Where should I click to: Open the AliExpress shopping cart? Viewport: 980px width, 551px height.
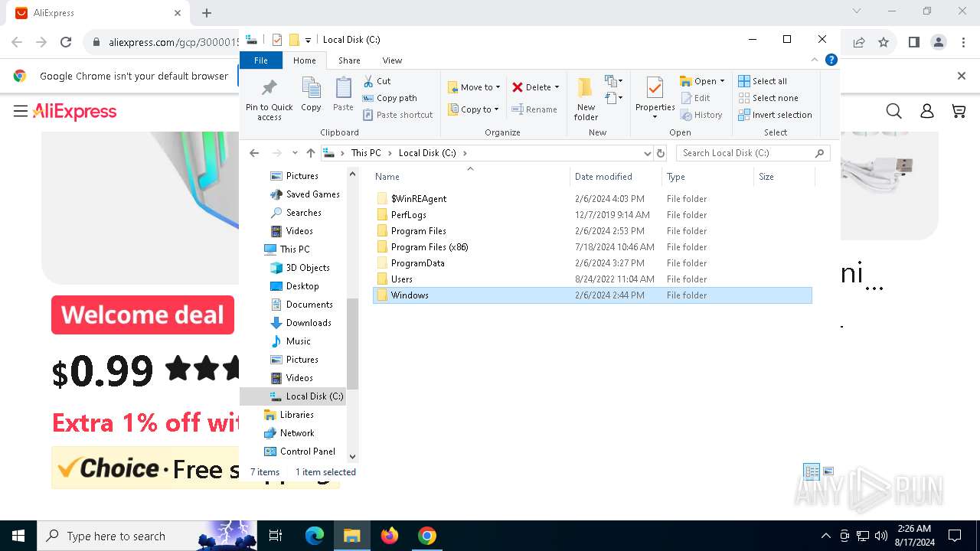(x=959, y=112)
